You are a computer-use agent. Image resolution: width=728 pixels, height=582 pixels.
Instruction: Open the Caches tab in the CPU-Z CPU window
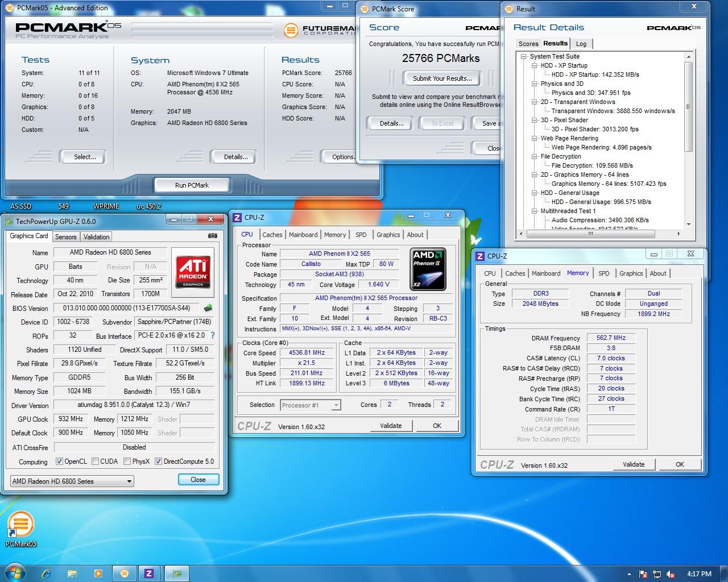(x=272, y=235)
